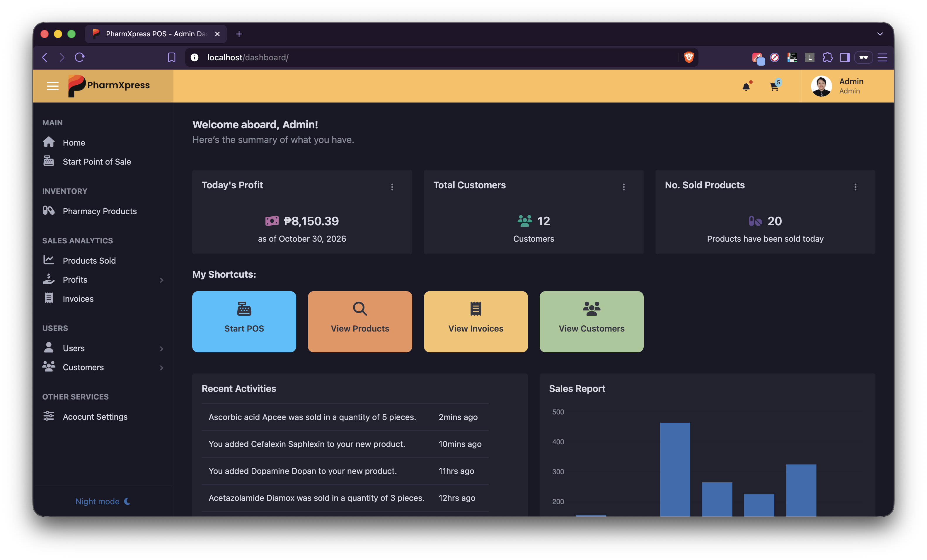Open a new browser tab

[x=239, y=34]
